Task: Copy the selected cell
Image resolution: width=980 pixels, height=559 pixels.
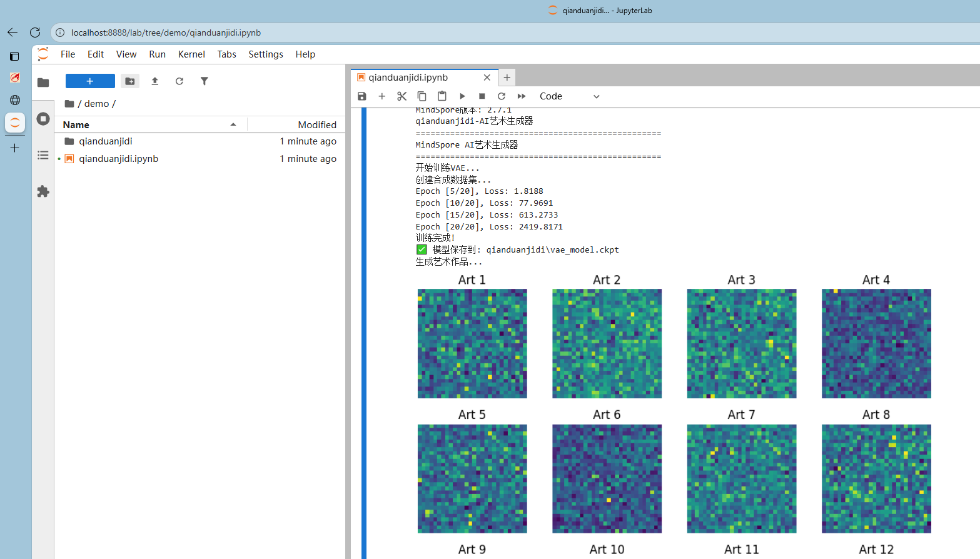Action: [x=422, y=96]
